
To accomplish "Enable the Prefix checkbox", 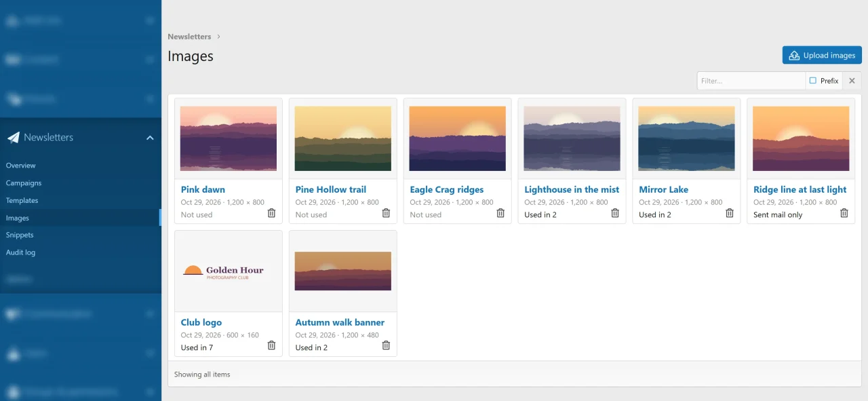I will click(x=813, y=81).
